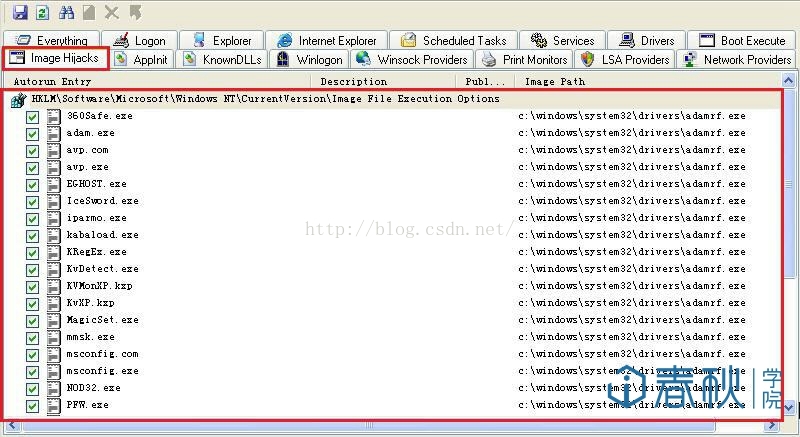800x437 pixels.
Task: Click the Publ... column header
Action: (x=485, y=82)
